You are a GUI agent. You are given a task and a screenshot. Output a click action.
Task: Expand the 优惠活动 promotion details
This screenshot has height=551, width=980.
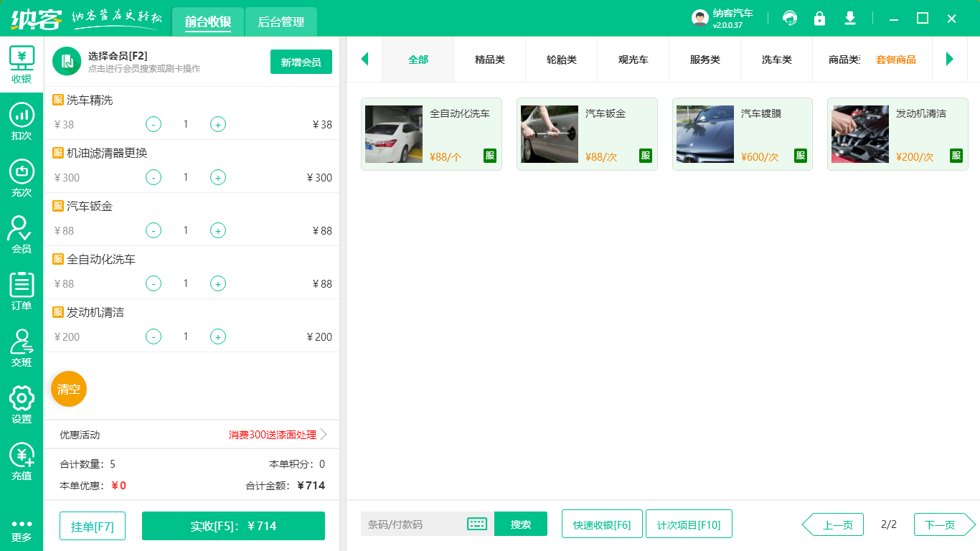click(x=323, y=434)
